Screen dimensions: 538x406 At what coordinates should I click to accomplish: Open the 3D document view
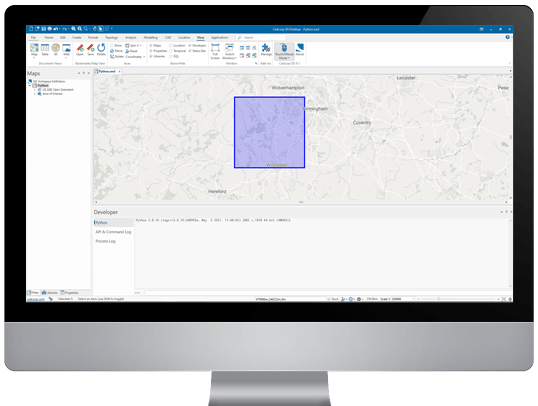(x=56, y=50)
